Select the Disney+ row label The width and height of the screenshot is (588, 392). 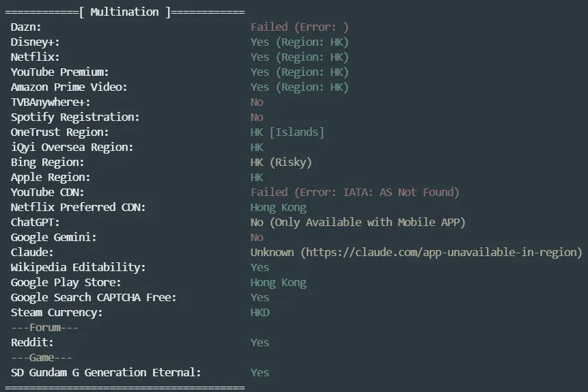pos(35,42)
